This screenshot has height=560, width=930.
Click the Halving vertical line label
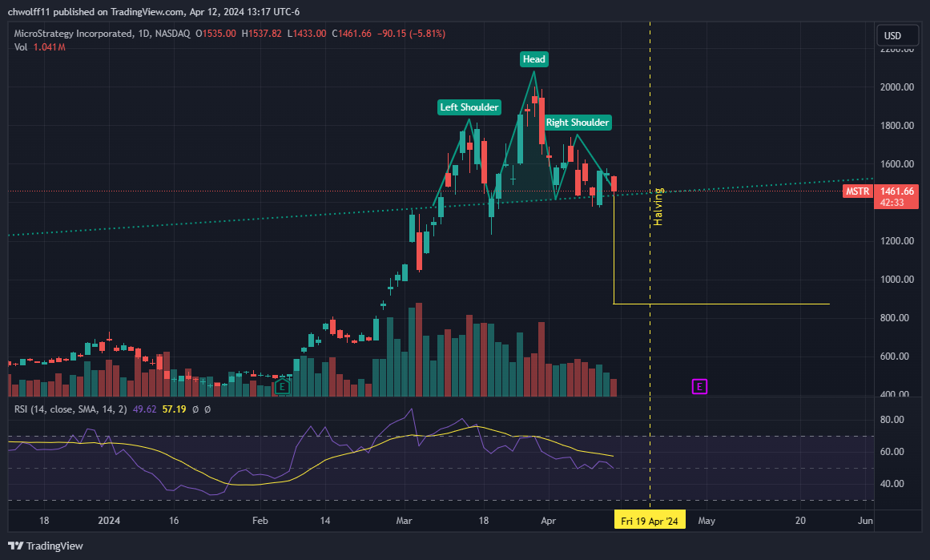pos(658,207)
